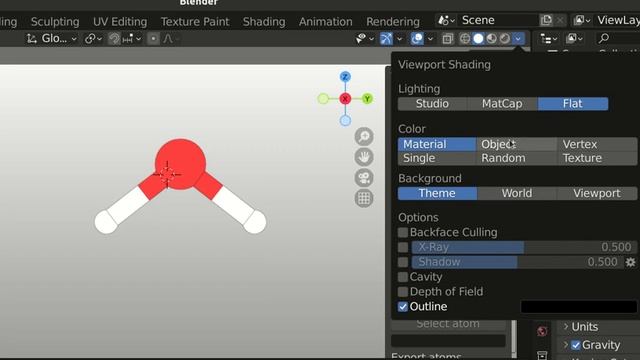640x360 pixels.
Task: Adjust the X-Ray alpha slider
Action: (524, 247)
